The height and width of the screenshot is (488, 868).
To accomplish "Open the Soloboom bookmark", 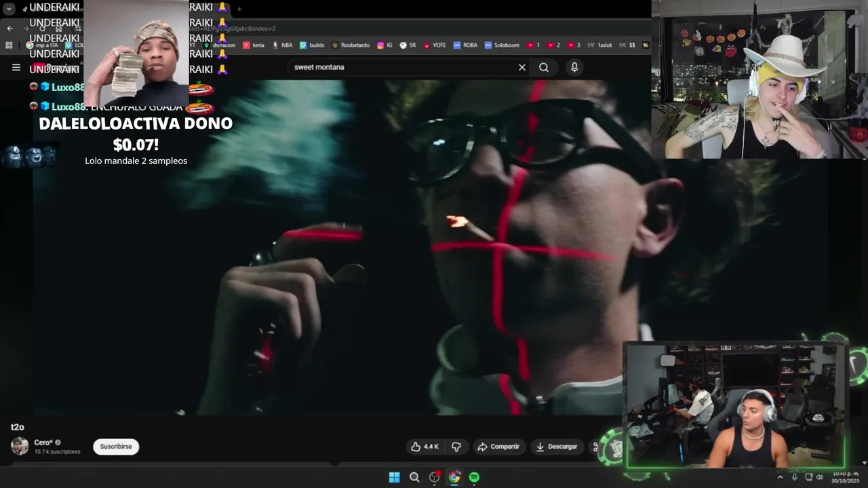I will tap(502, 45).
